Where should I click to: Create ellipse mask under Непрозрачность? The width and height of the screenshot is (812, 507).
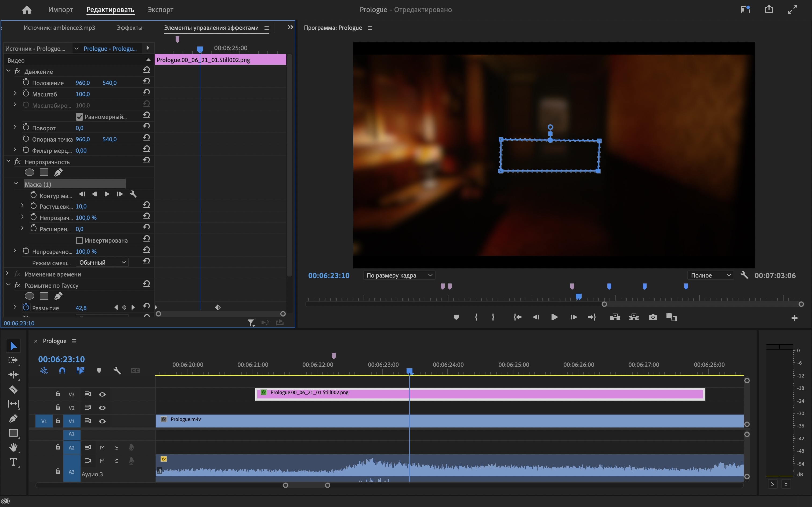point(30,172)
